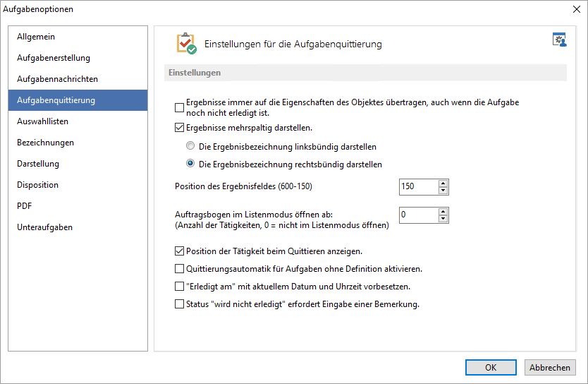The image size is (588, 384).
Task: Enable 'Status wird nicht erledigt erfordert Bemerkung'
Action: click(179, 304)
